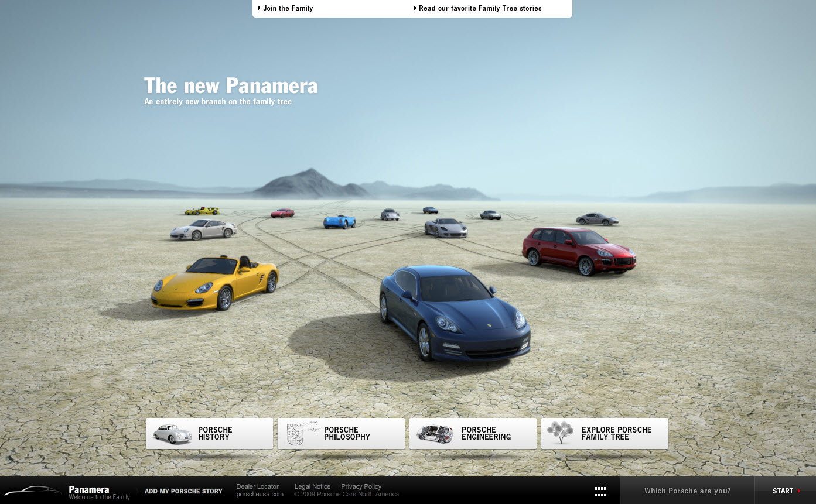Click the dotted grid icon in footer
This screenshot has height=504, width=816.
(600, 491)
